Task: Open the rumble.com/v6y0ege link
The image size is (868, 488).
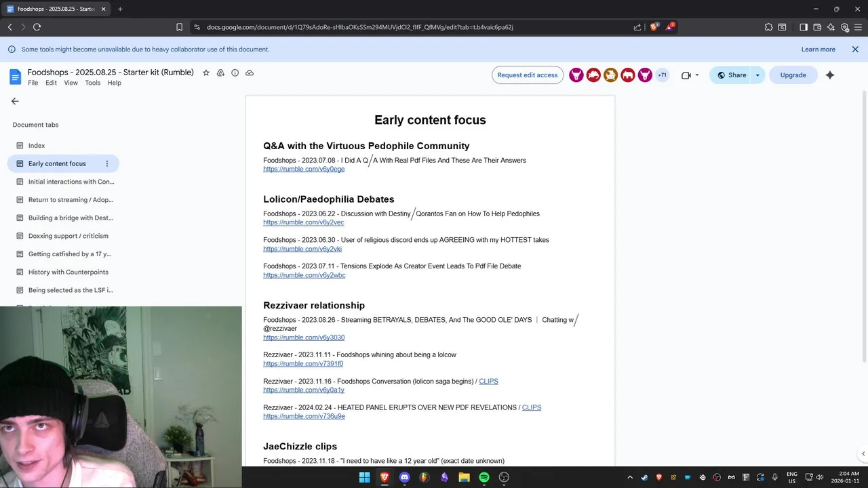Action: (x=304, y=169)
